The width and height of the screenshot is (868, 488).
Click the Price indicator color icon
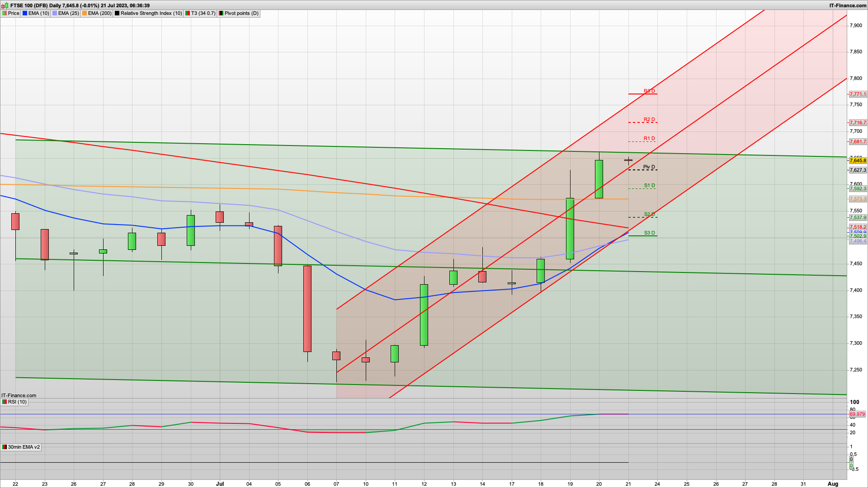point(5,13)
